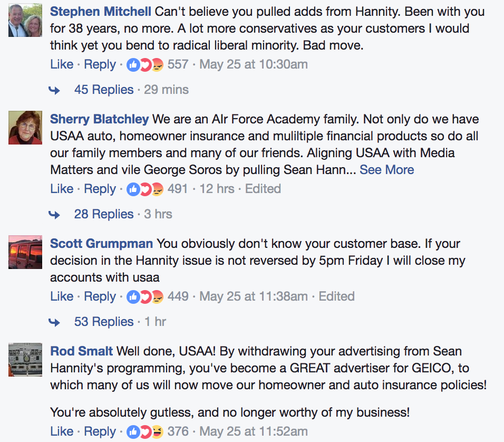Reply to Sherry Blatchley's comment
This screenshot has height=442, width=504.
pyautogui.click(x=100, y=189)
